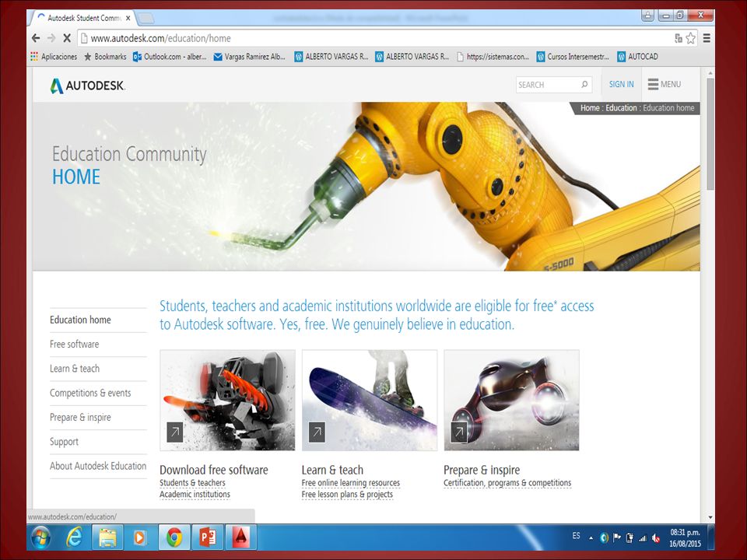Open the translate page icon in address bar
747x560 pixels.
coord(679,38)
